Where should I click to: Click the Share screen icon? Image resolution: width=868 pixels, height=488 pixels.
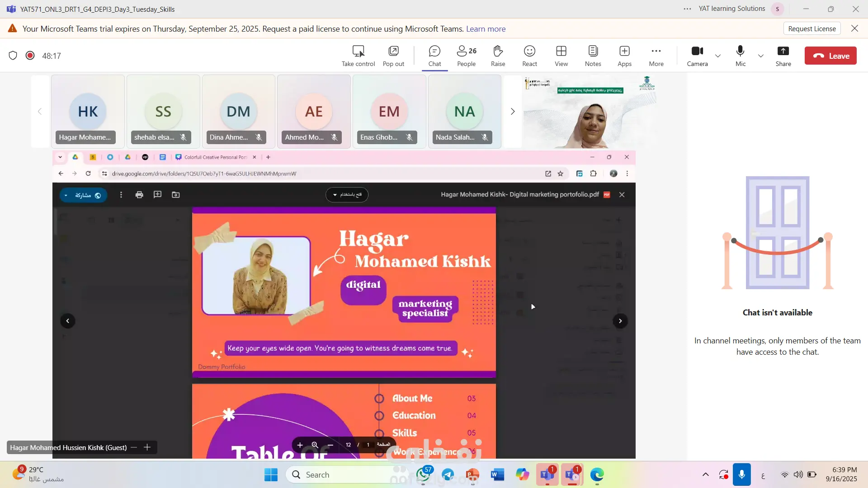(783, 56)
